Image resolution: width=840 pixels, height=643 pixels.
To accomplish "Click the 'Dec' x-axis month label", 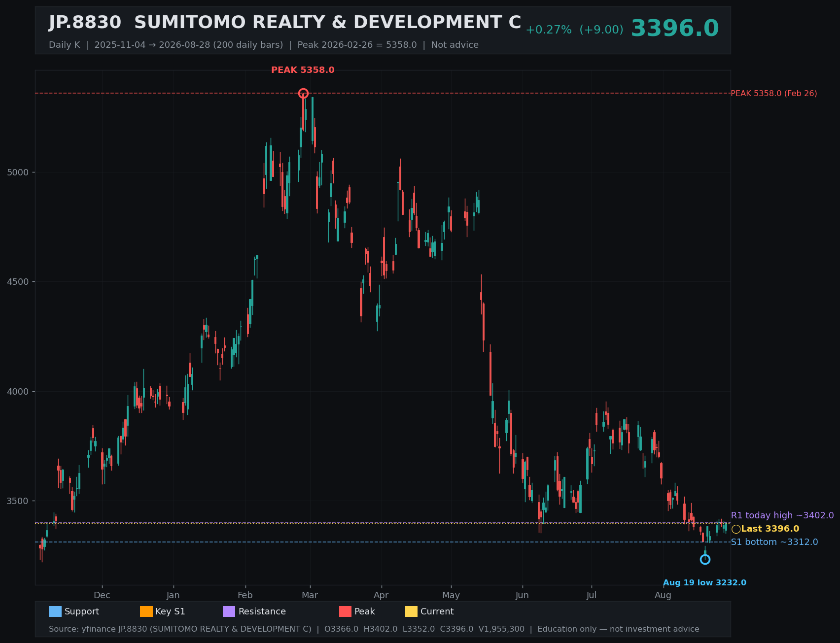I will [x=102, y=595].
